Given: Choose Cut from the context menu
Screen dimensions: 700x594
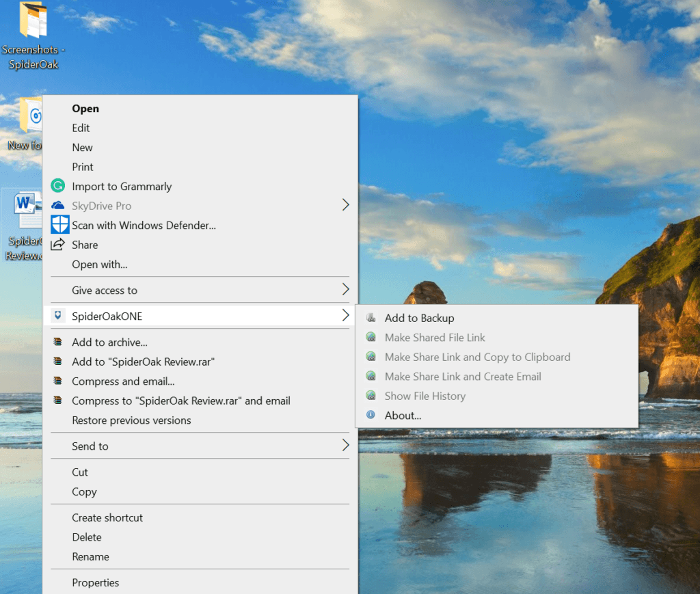Looking at the screenshot, I should [200, 472].
